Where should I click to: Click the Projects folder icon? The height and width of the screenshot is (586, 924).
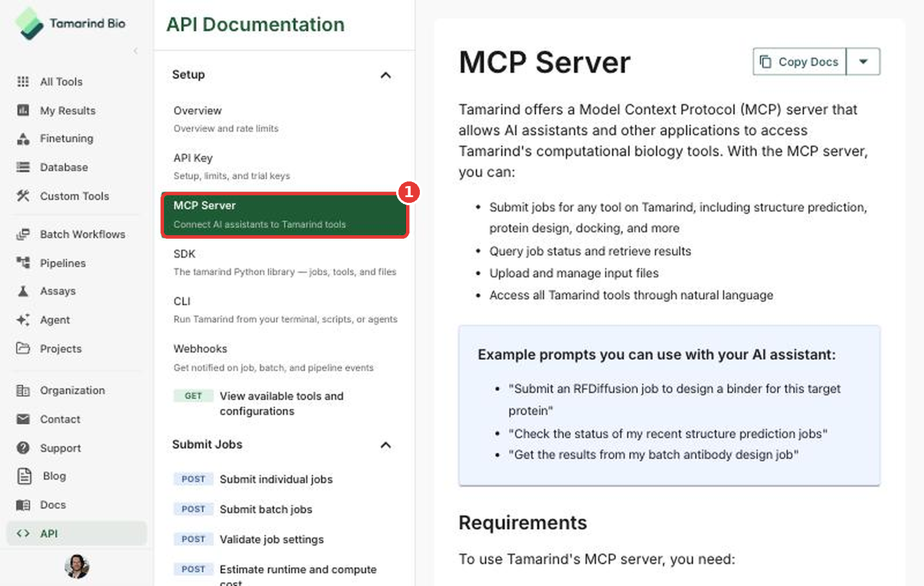[x=23, y=348]
